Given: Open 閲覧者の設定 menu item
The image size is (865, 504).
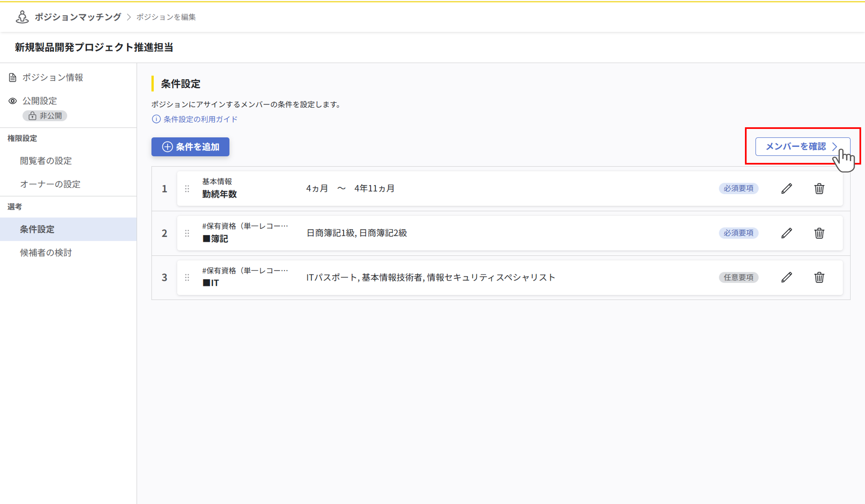Looking at the screenshot, I should tap(46, 161).
